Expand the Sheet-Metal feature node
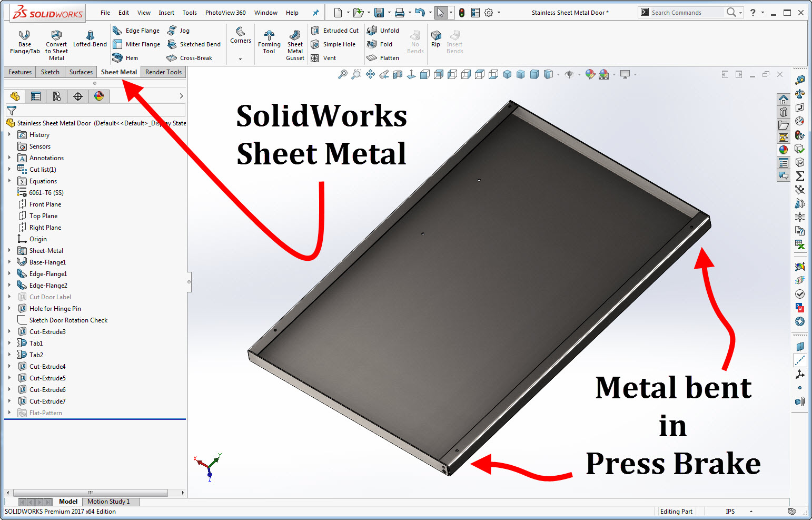The image size is (812, 520). click(x=9, y=250)
